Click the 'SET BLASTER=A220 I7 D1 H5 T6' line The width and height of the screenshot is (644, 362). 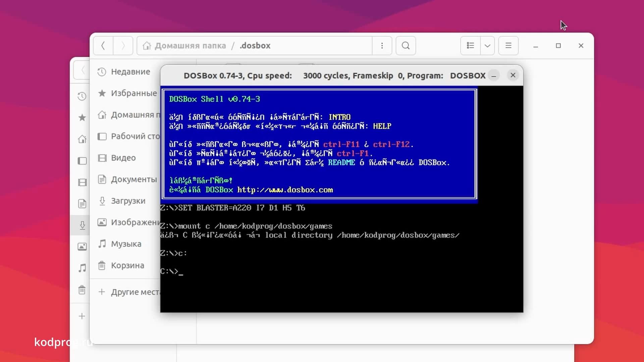click(x=233, y=208)
